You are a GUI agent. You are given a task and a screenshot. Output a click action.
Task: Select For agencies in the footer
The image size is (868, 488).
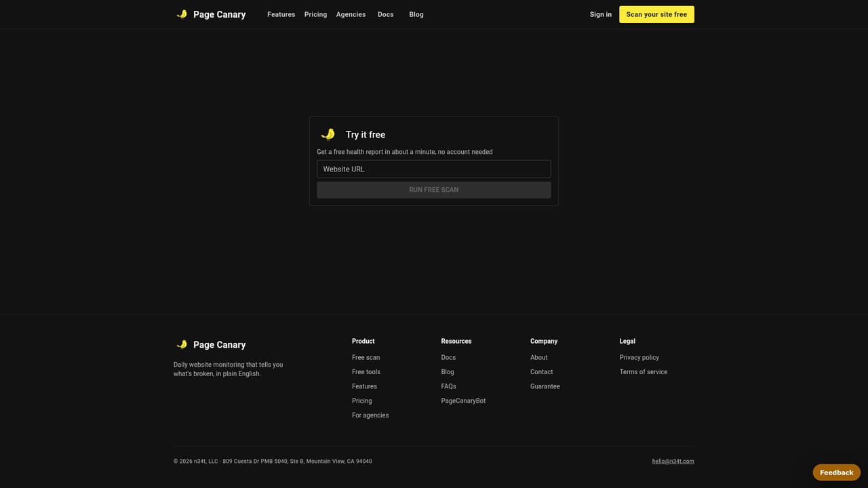pyautogui.click(x=370, y=415)
